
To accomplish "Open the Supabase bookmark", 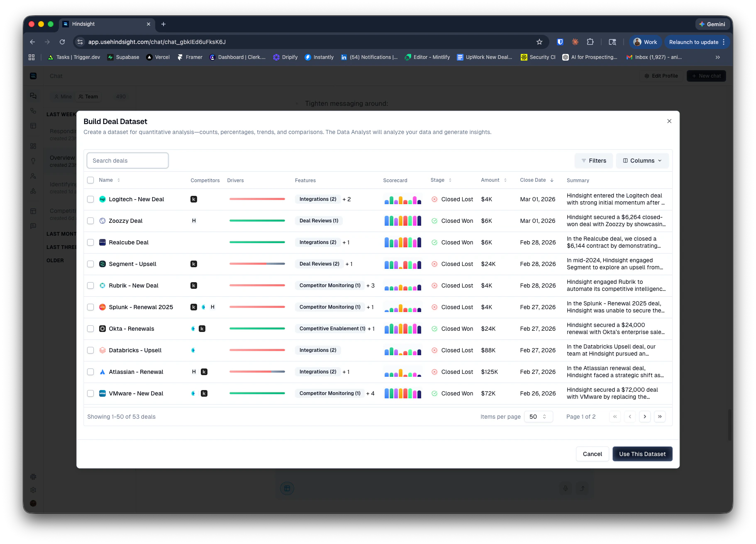I will click(x=123, y=57).
